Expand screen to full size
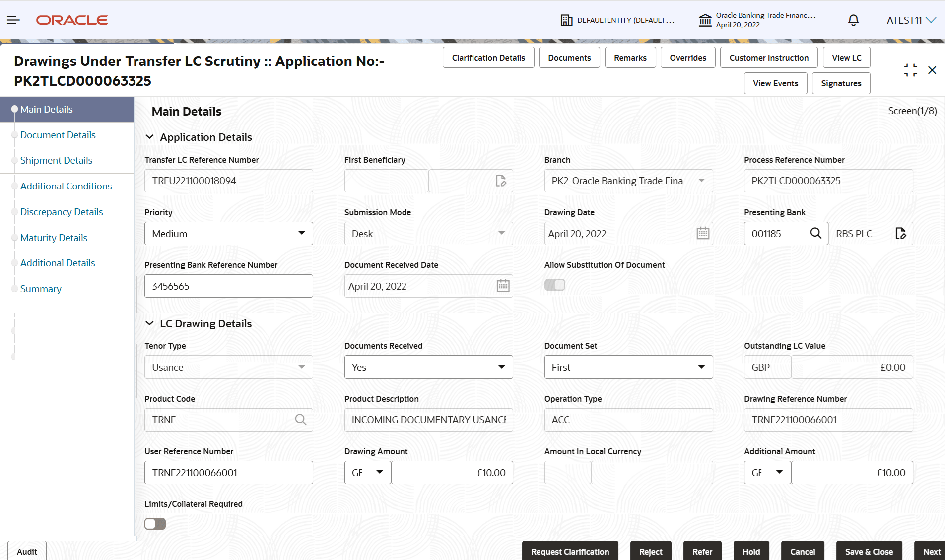The height and width of the screenshot is (560, 945). click(910, 70)
